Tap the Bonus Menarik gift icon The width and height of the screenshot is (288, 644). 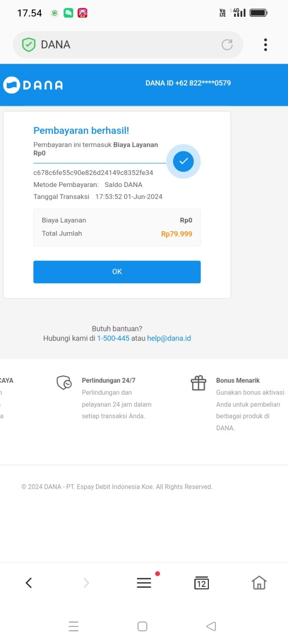(198, 383)
